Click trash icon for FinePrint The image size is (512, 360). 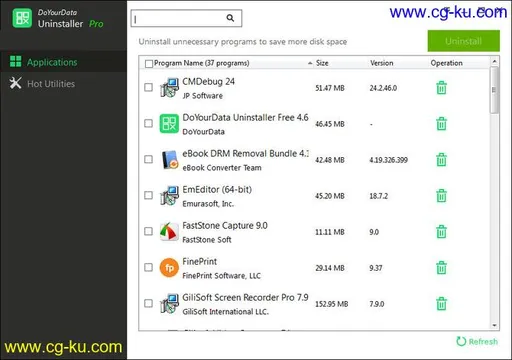[x=441, y=268]
